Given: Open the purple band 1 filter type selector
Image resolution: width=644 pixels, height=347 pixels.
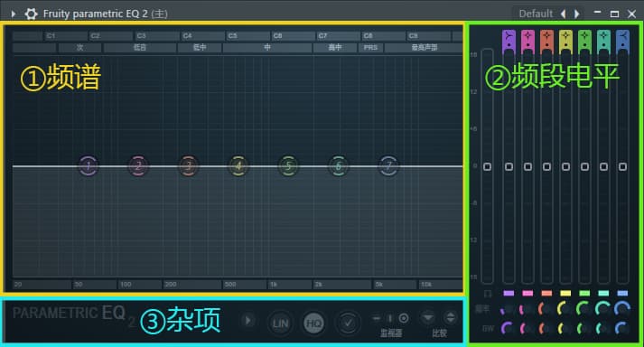Looking at the screenshot, I should tap(509, 41).
